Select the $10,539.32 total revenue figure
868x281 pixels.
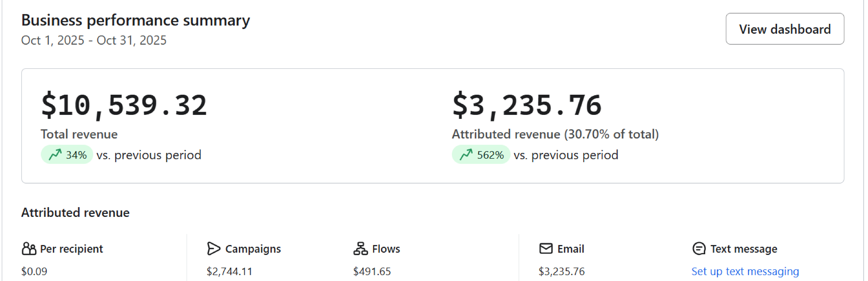[x=124, y=105]
